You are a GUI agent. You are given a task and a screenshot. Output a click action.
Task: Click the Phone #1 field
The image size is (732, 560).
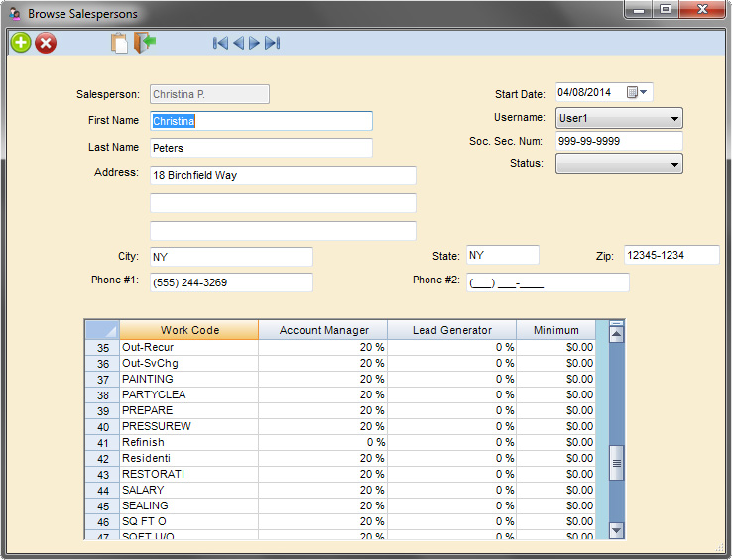(x=231, y=282)
